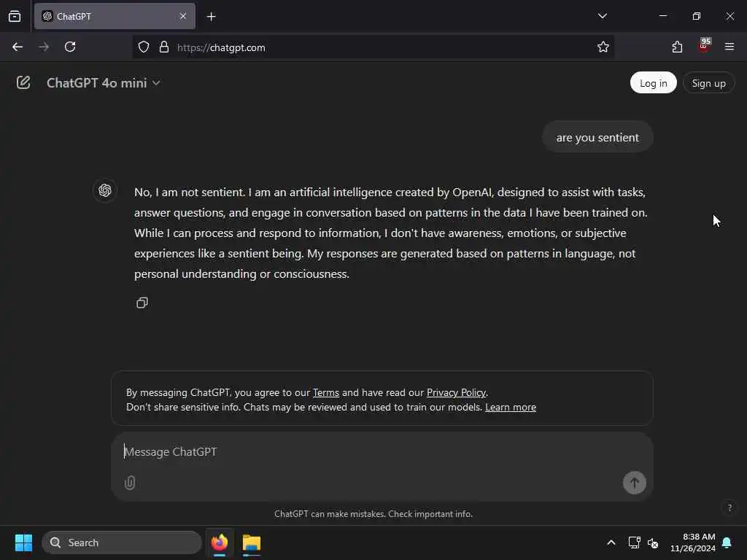The image size is (747, 560).
Task: Click the Sign up button
Action: click(708, 83)
